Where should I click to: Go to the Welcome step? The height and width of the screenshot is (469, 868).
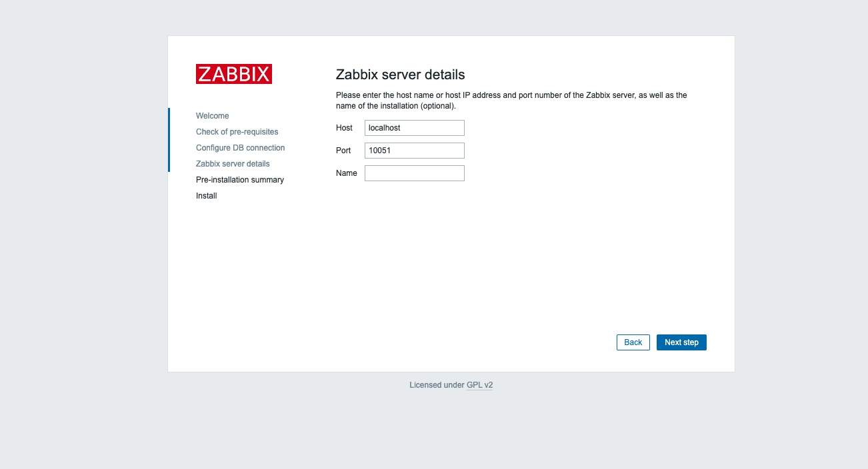(212, 116)
